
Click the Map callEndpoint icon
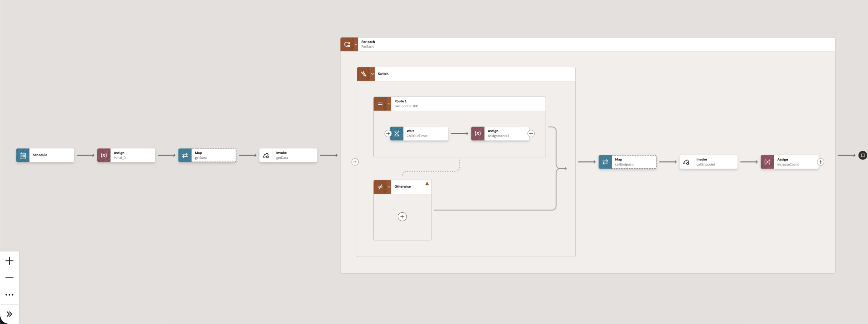tap(605, 162)
